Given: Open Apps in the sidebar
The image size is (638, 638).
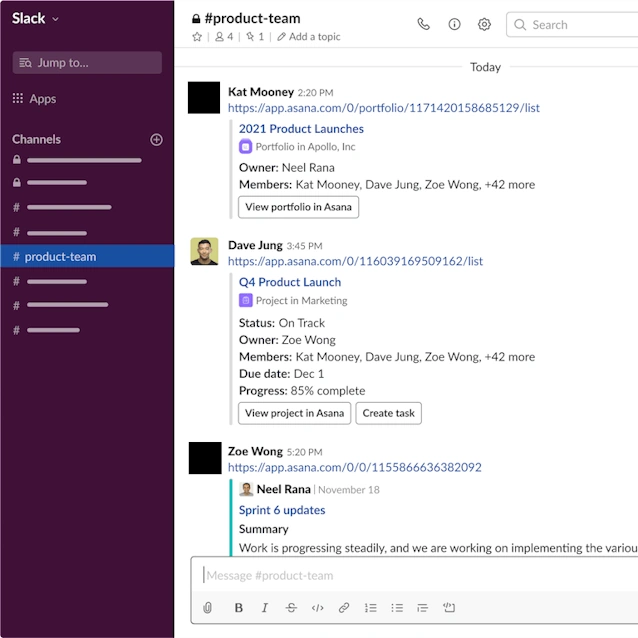Looking at the screenshot, I should point(34,99).
